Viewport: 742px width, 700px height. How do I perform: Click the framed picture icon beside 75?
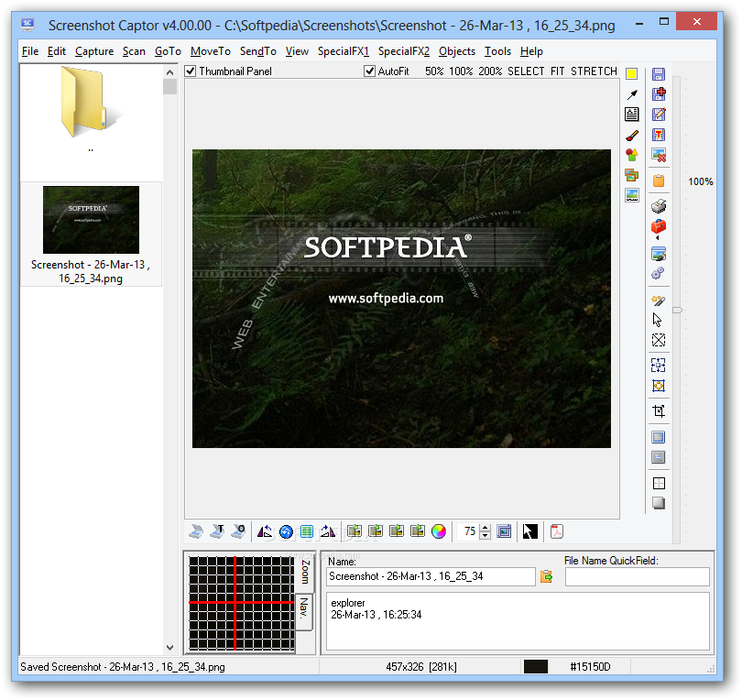click(504, 531)
